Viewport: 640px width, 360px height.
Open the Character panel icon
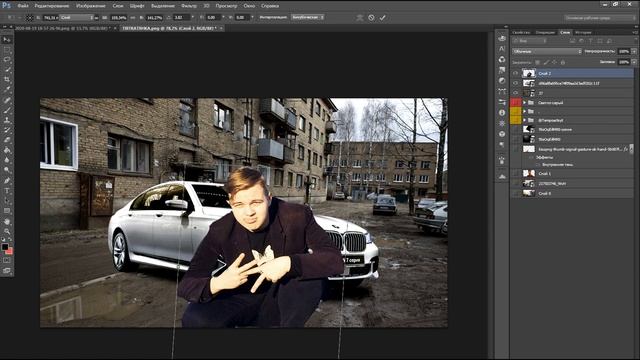[502, 49]
